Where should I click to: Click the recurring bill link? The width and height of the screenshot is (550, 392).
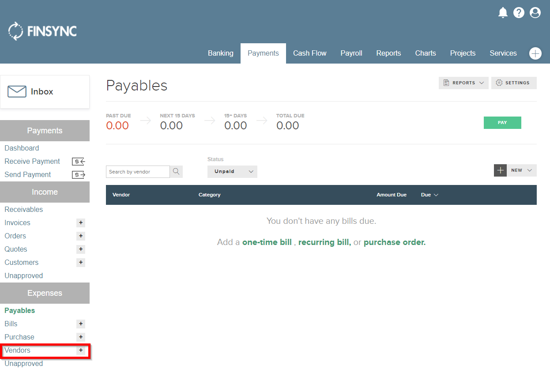tap(324, 242)
